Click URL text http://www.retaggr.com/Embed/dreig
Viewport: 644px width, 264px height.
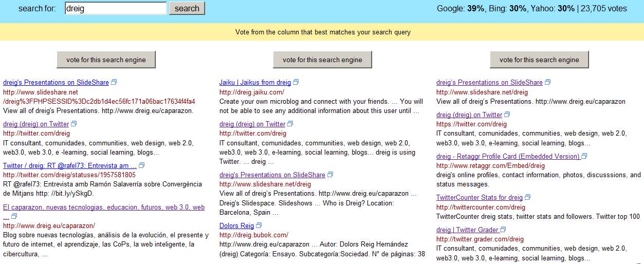pyautogui.click(x=490, y=165)
